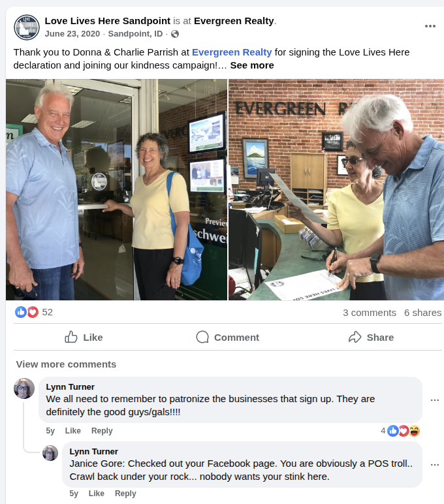Image resolution: width=444 pixels, height=504 pixels.
Task: Show the 3 comments count
Action: pyautogui.click(x=370, y=313)
